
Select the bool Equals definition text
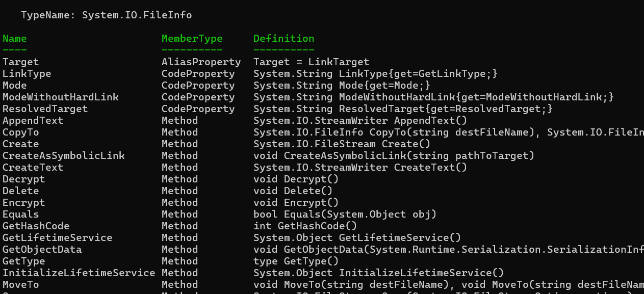coord(345,215)
